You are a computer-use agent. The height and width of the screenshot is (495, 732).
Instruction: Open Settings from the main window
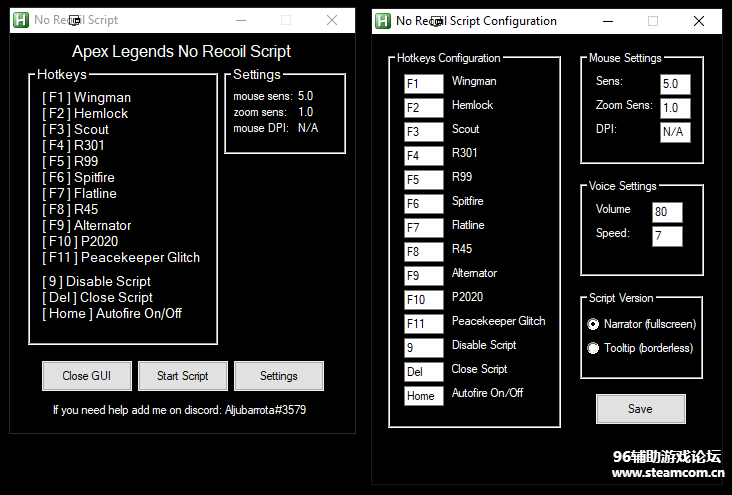tap(279, 376)
